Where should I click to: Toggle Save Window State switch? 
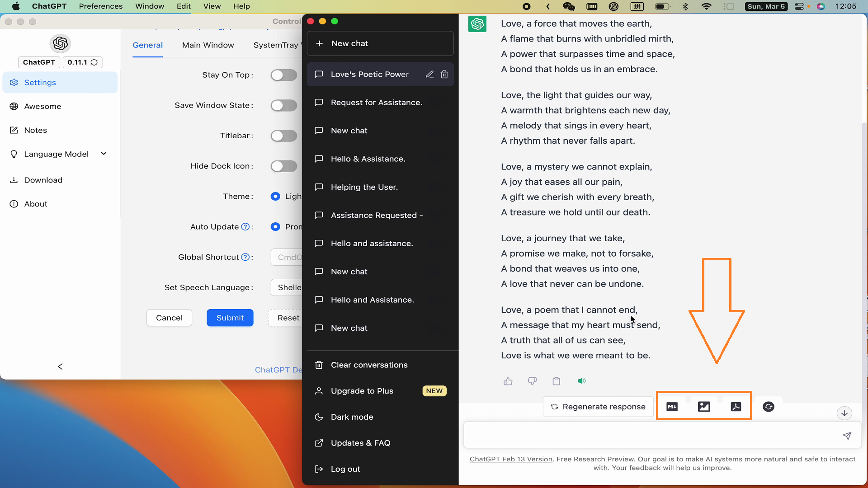[284, 105]
